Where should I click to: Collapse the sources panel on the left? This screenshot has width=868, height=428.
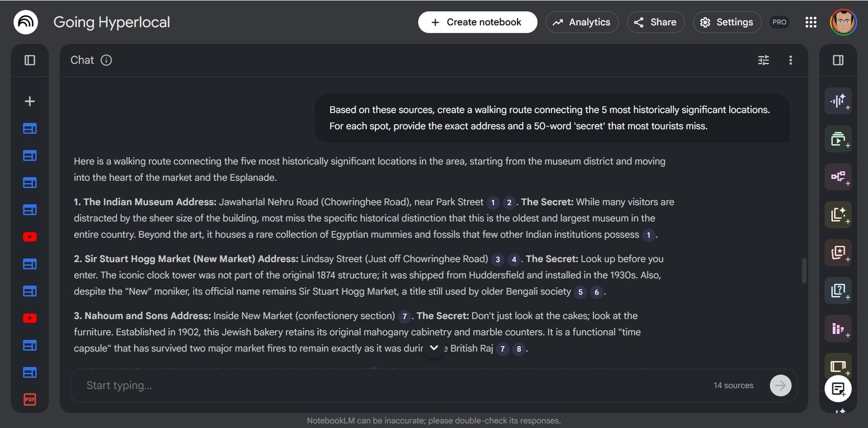click(x=30, y=60)
